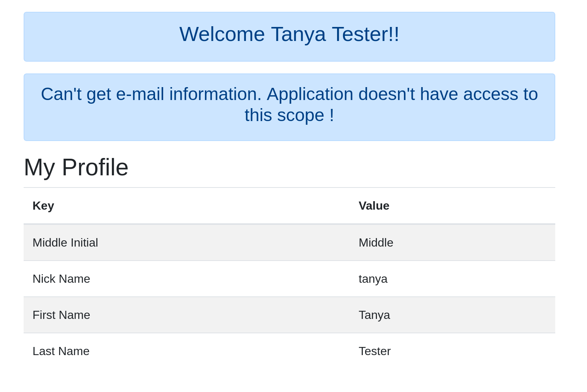This screenshot has width=587, height=392.
Task: Click the word 'Can't' in the alert
Action: [61, 94]
